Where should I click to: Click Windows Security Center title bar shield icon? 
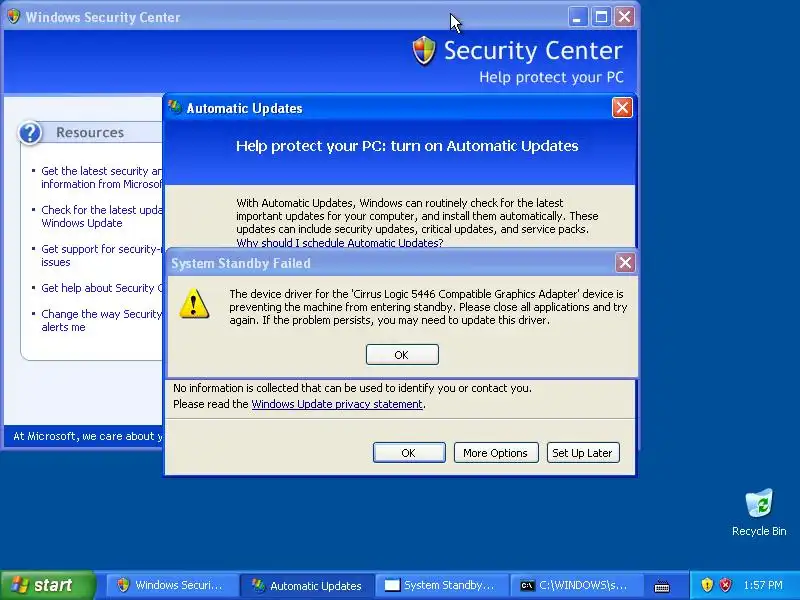pos(14,16)
